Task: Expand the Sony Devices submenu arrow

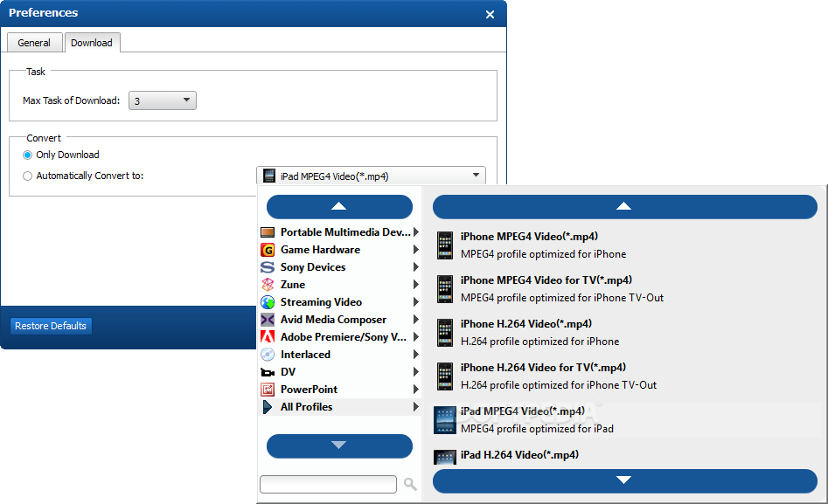Action: coord(416,267)
